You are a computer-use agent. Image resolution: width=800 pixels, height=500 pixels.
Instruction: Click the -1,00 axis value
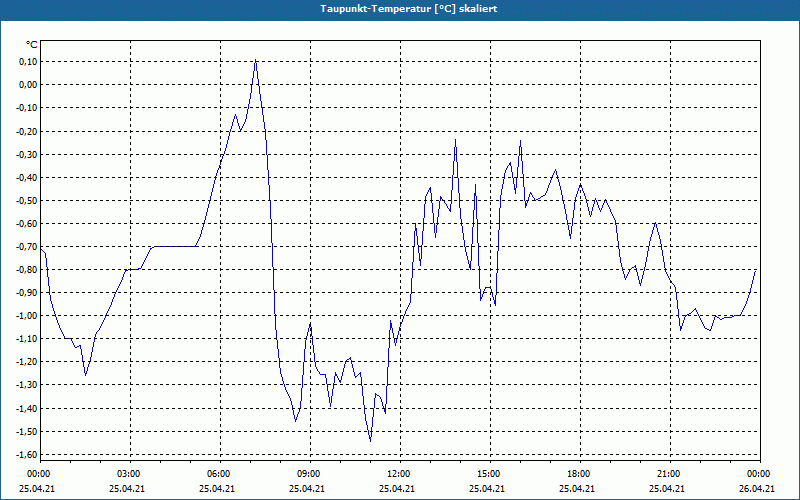26,315
